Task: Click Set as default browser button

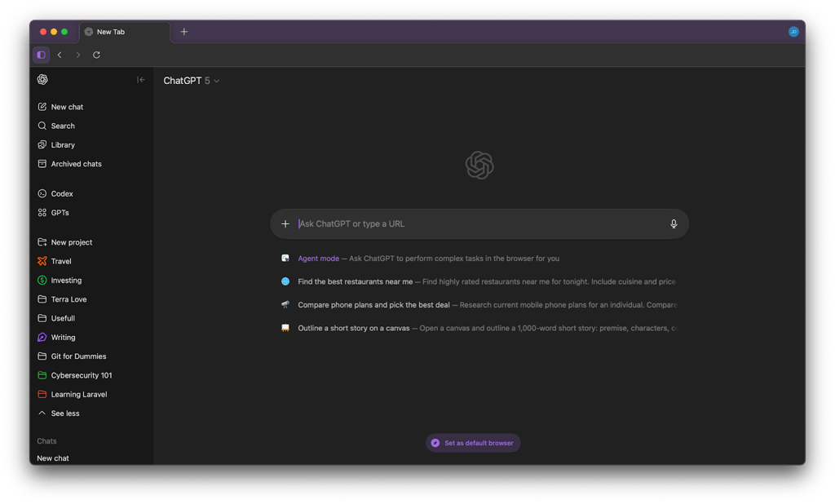Action: pyautogui.click(x=473, y=443)
